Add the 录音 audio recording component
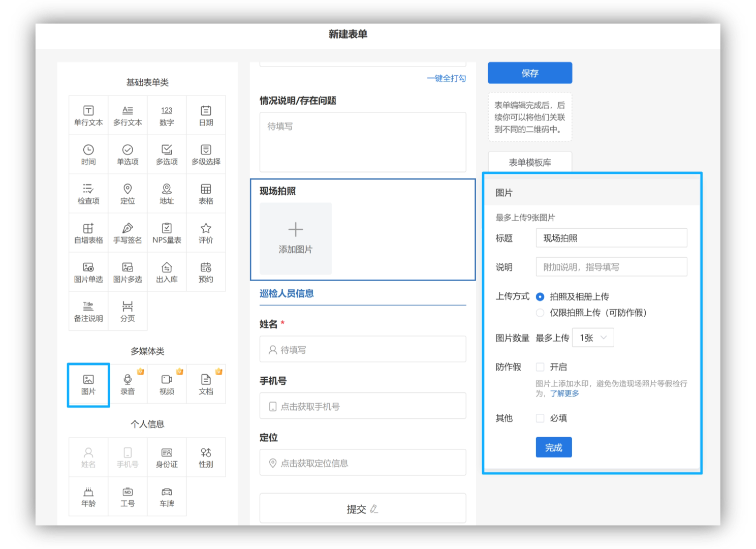Screen dimensions: 756x549 (128, 384)
